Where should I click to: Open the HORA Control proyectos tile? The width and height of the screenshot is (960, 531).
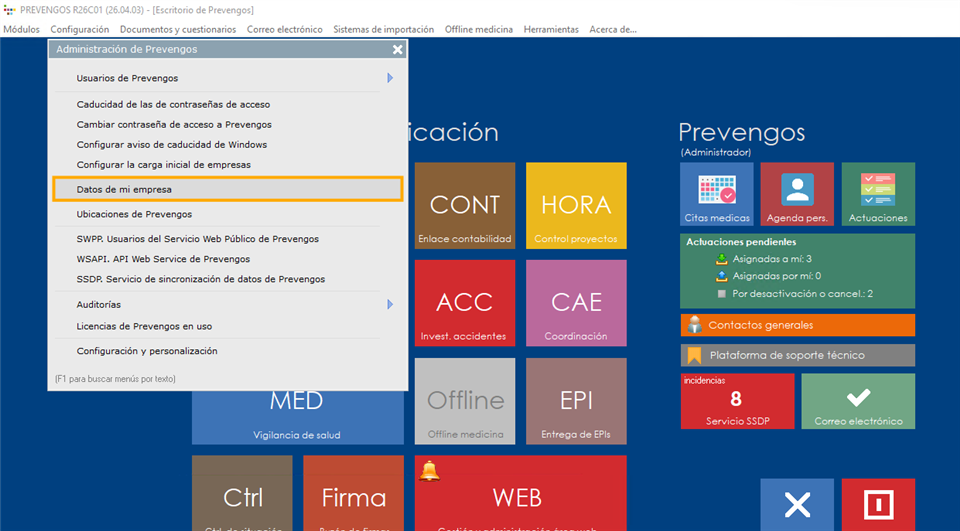pos(576,206)
